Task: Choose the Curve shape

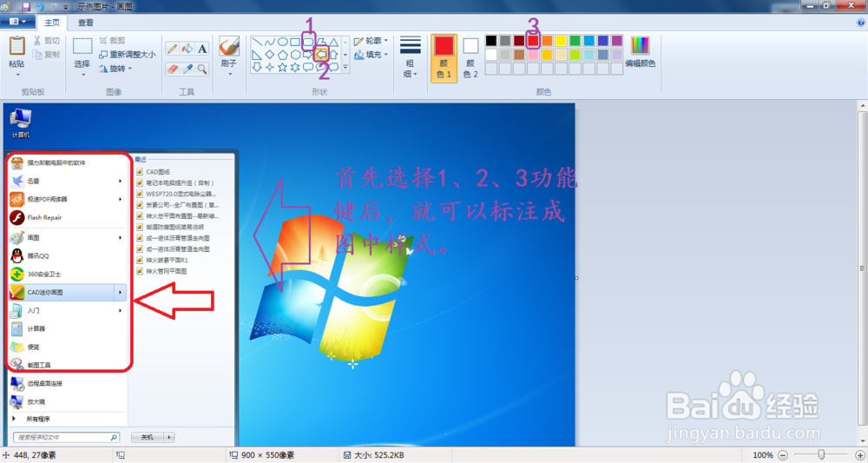Action: (x=270, y=42)
